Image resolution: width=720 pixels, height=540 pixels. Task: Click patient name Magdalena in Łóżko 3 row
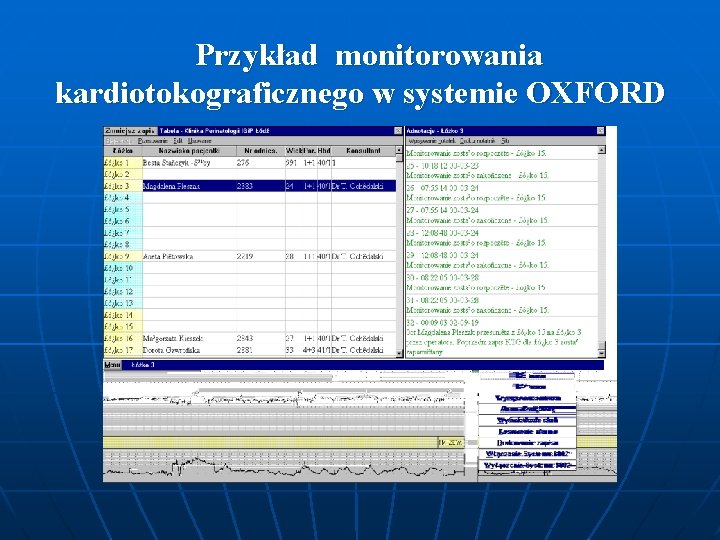coord(171,186)
